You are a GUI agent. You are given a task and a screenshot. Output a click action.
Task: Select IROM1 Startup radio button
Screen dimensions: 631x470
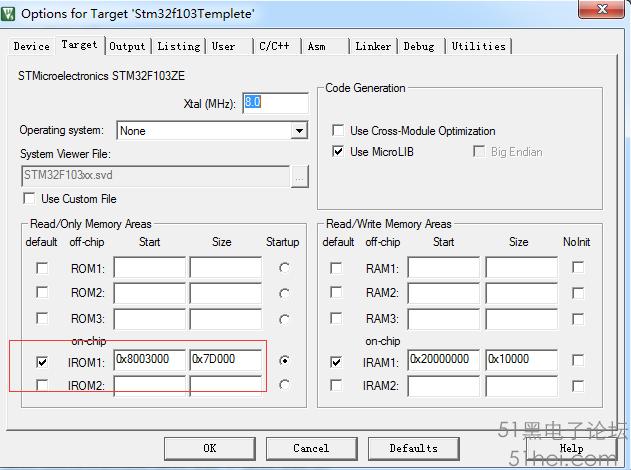click(x=285, y=361)
